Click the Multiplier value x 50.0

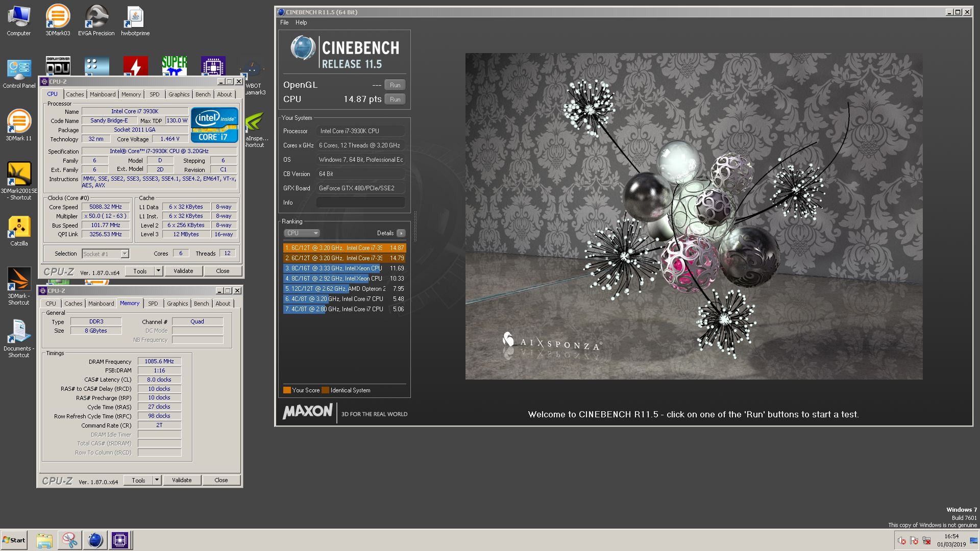point(106,216)
